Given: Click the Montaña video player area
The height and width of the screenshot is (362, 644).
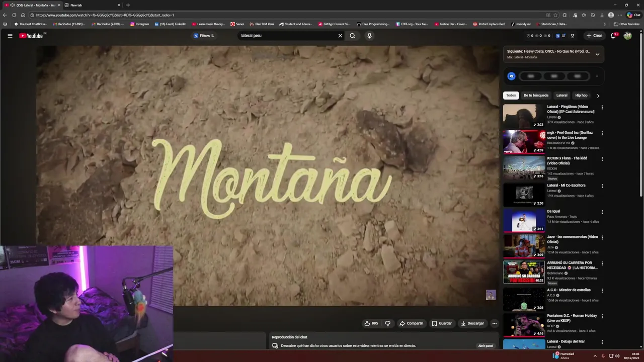Looking at the screenshot, I should [267, 176].
